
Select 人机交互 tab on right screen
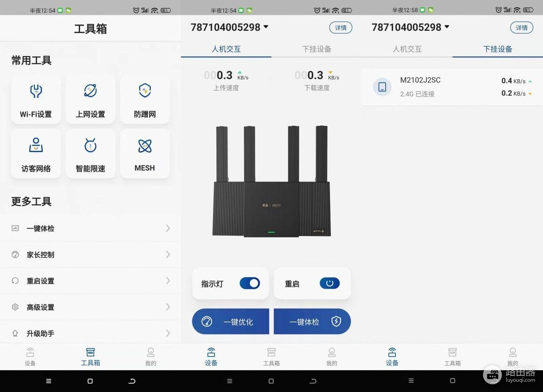(407, 49)
